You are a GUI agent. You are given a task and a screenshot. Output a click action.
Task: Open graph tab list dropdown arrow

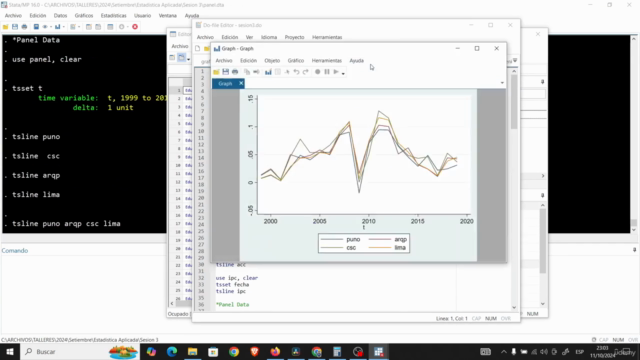(502, 83)
